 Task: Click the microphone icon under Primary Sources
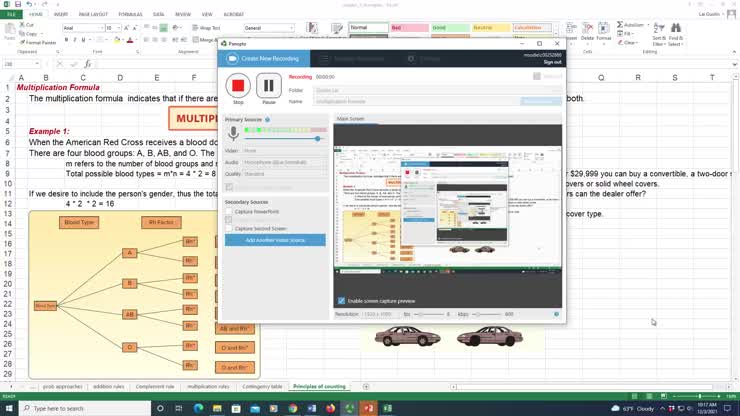point(233,132)
